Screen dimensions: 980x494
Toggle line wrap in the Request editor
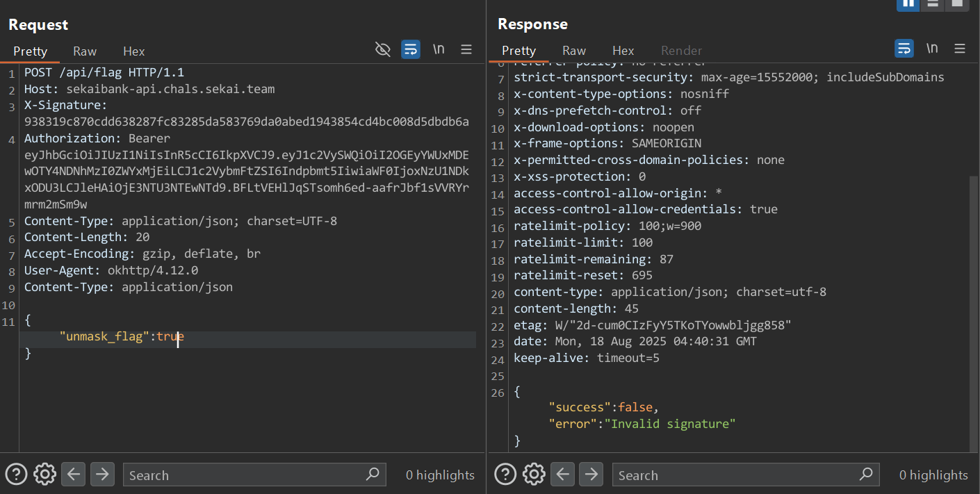(x=411, y=49)
